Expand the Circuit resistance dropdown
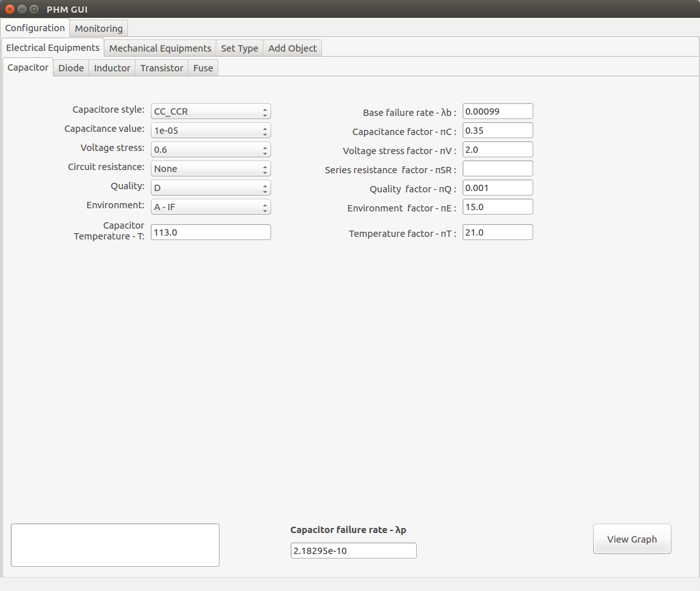Viewport: 700px width, 591px height. (x=211, y=169)
